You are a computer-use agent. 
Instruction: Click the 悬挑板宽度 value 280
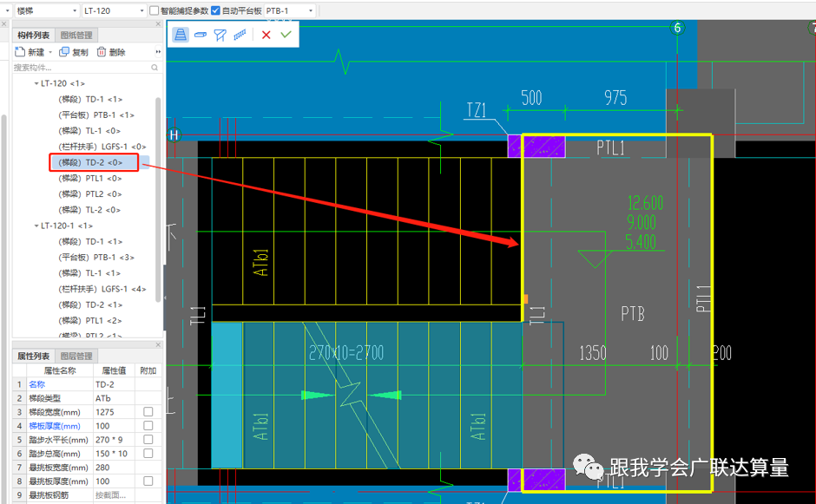click(114, 467)
